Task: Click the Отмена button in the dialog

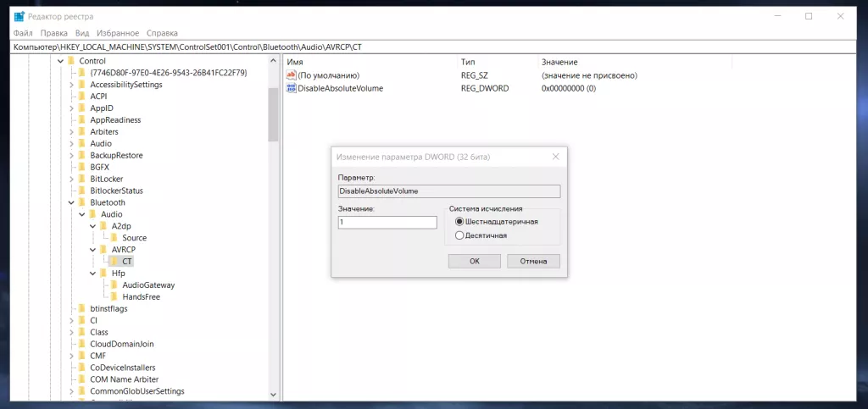Action: tap(534, 262)
